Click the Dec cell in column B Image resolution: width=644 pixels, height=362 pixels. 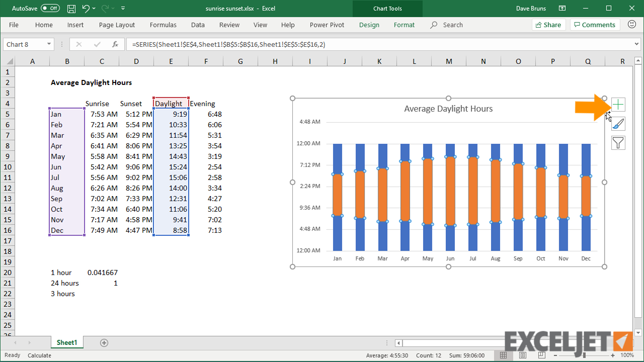[x=67, y=230]
